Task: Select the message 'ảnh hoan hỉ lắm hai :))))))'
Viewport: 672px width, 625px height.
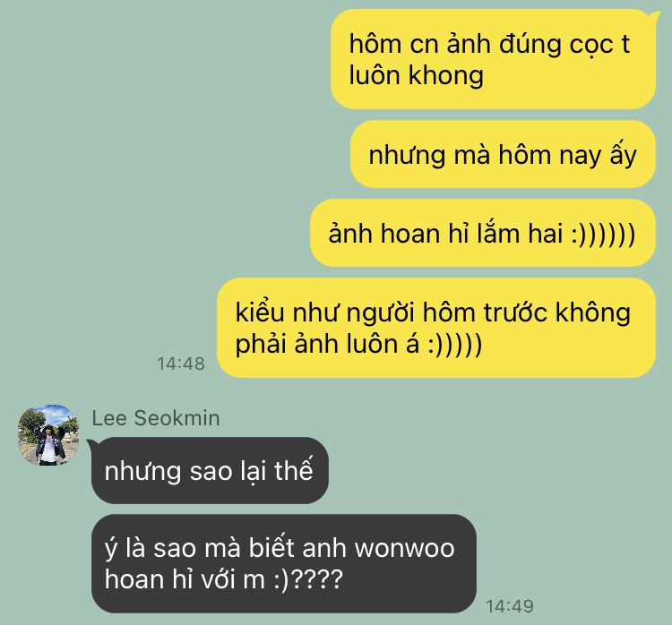Action: pos(483,233)
